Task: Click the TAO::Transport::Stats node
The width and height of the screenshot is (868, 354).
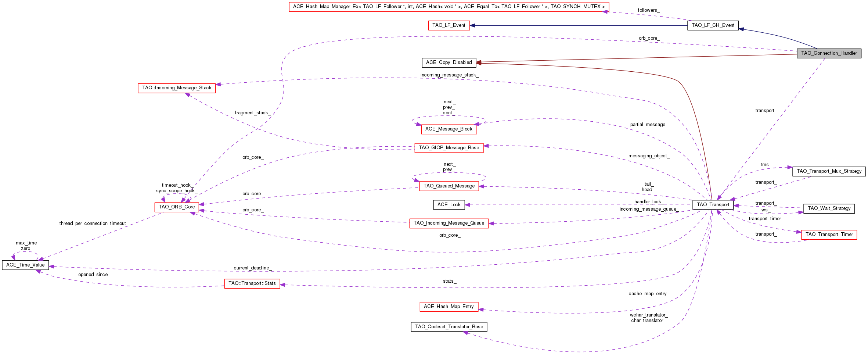Action: [x=252, y=283]
